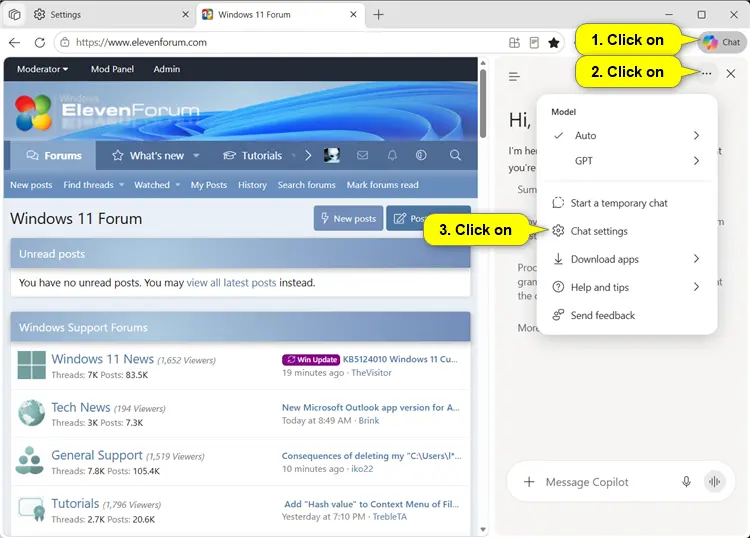Start Copilot voice mode waveform icon
750x538 pixels.
tap(714, 482)
